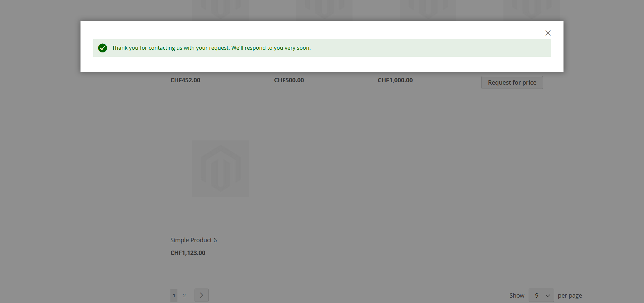Click the per page label text
The height and width of the screenshot is (303, 644).
(x=570, y=296)
